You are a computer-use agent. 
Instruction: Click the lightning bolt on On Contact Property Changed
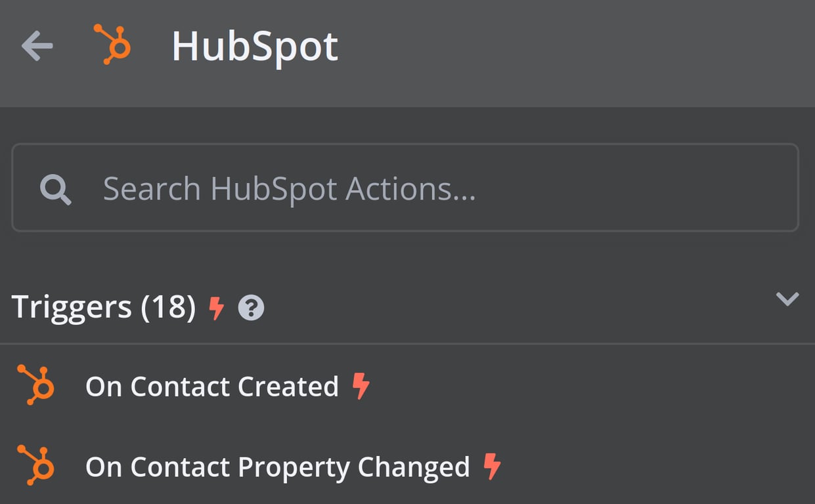pos(492,466)
